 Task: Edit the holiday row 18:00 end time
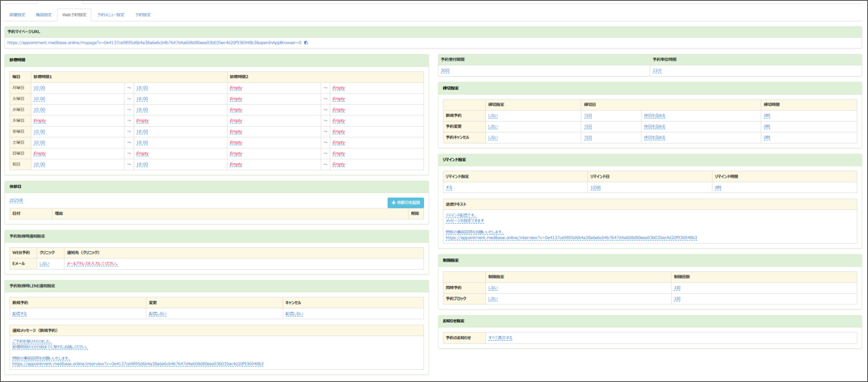tap(141, 164)
